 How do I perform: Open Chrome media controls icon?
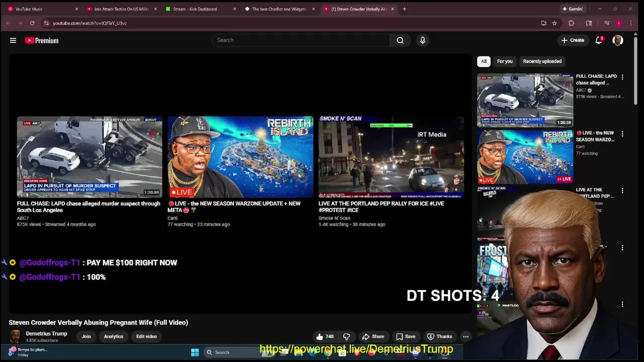(x=607, y=23)
